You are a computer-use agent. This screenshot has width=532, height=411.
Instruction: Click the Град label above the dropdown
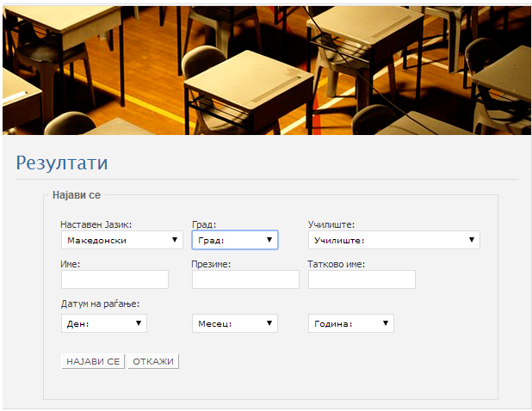(x=204, y=225)
